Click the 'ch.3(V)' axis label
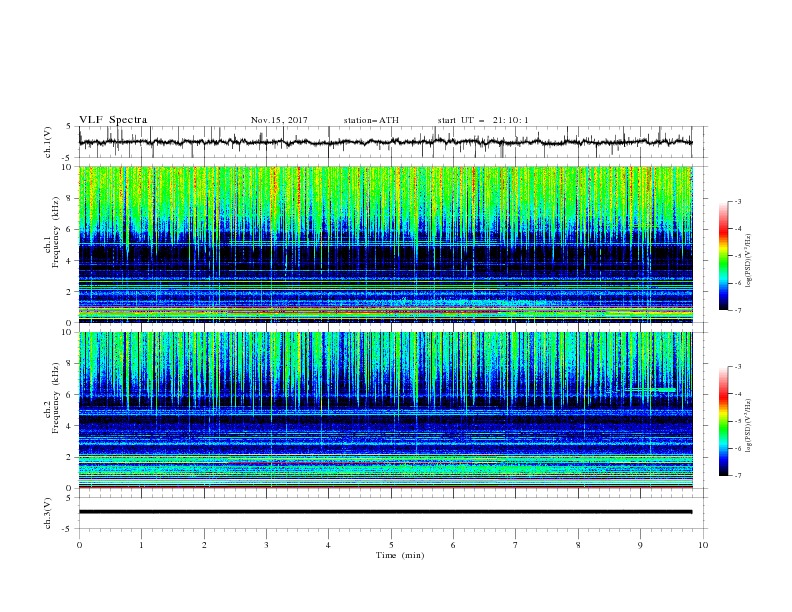 (x=48, y=513)
